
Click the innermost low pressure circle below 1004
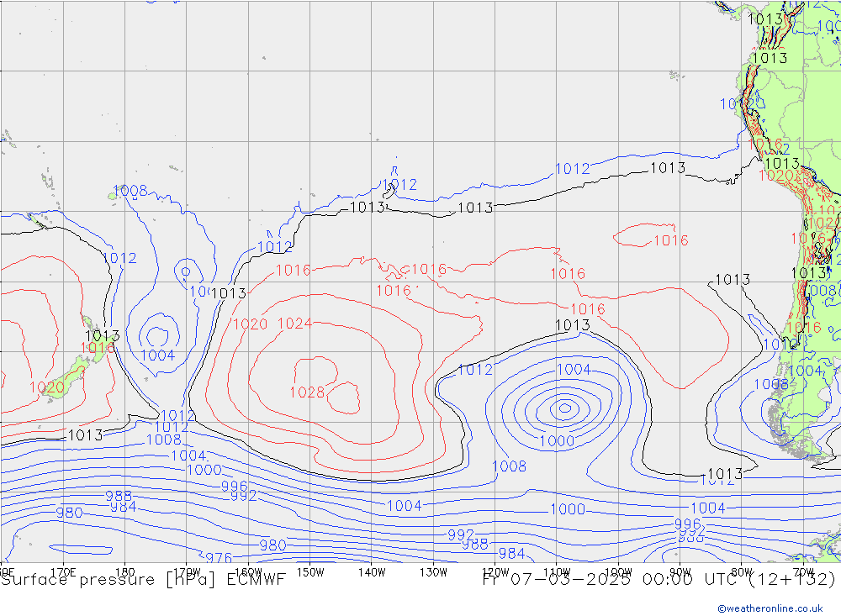pos(563,408)
